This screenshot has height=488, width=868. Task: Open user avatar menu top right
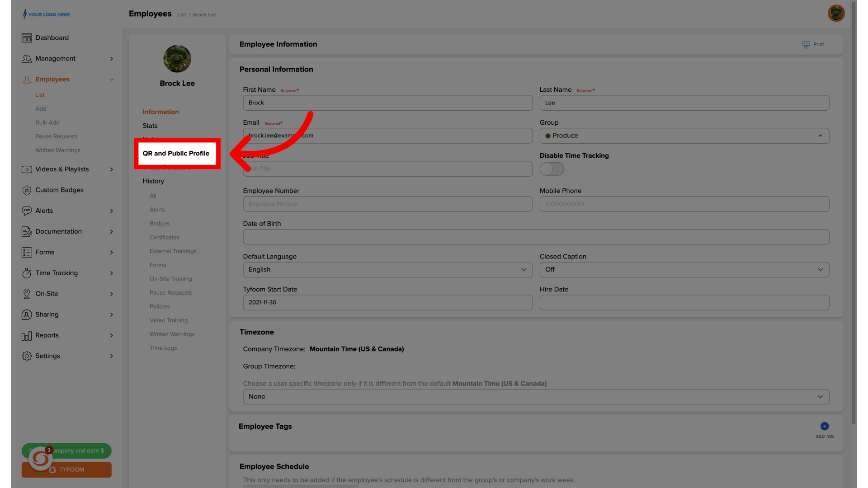pos(836,13)
